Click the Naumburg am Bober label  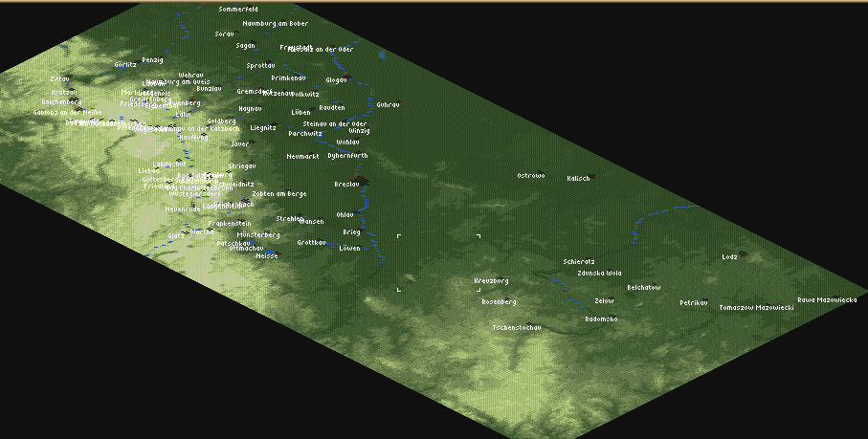(x=275, y=21)
